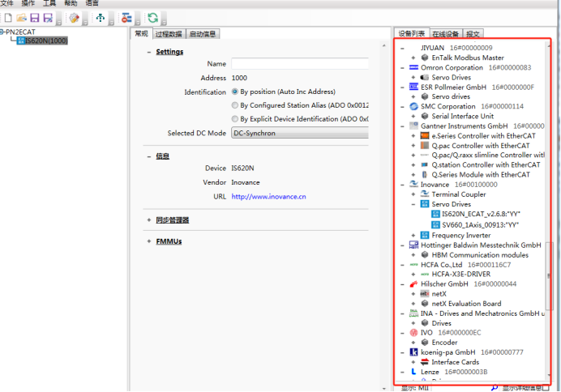
Task: Click inside the Name input field
Action: (300, 64)
